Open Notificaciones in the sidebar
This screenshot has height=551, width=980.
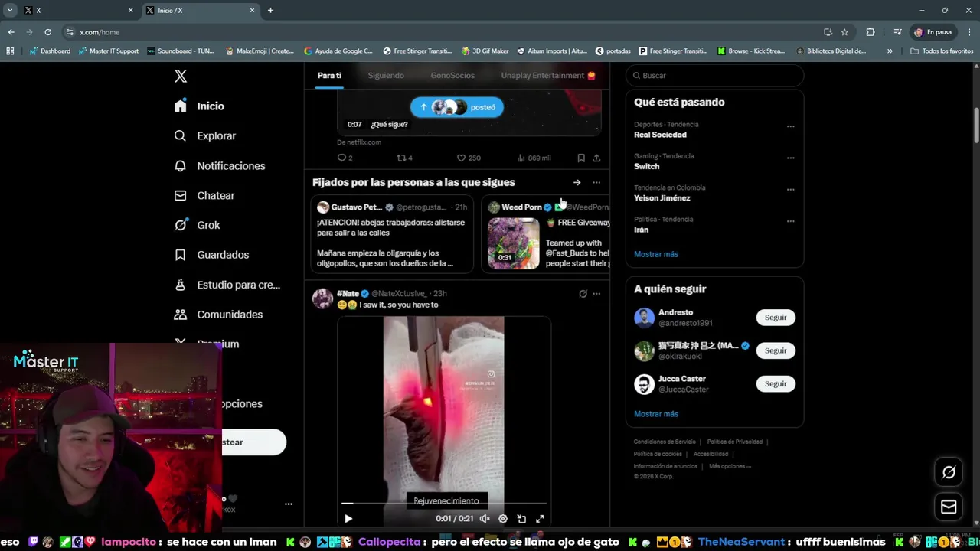tap(219, 165)
